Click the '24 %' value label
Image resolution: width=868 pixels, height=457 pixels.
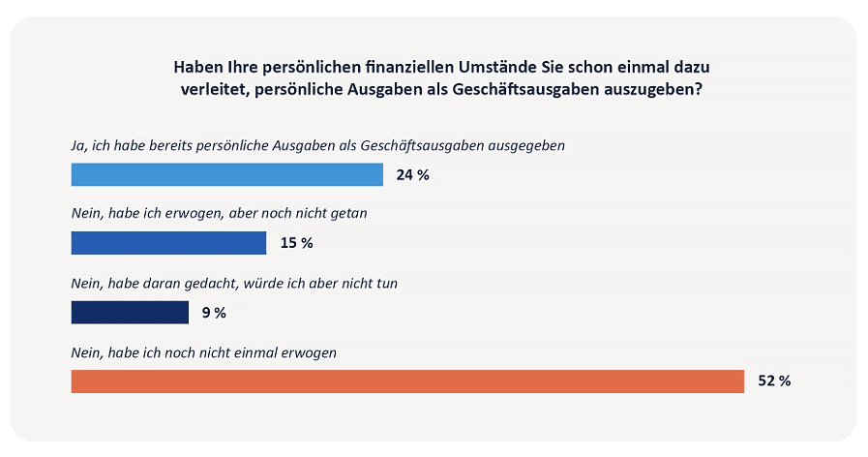tap(412, 175)
